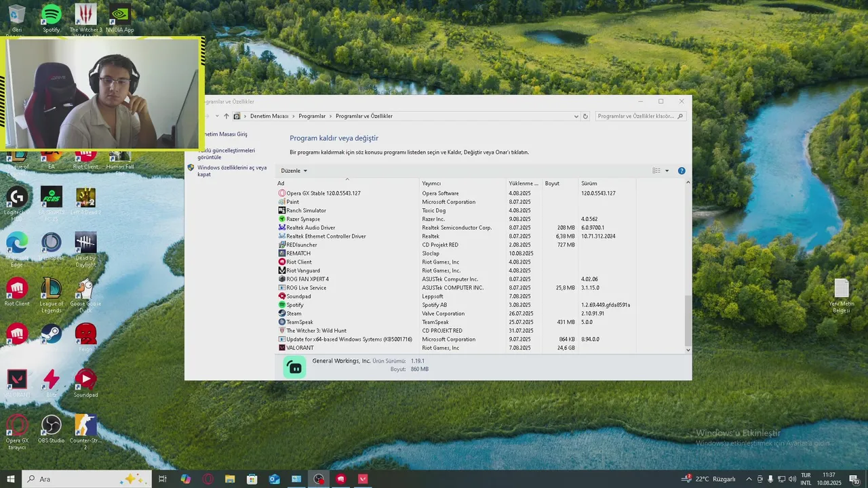Click volume speaker tray icon
Image resolution: width=868 pixels, height=488 pixels.
[x=792, y=479]
